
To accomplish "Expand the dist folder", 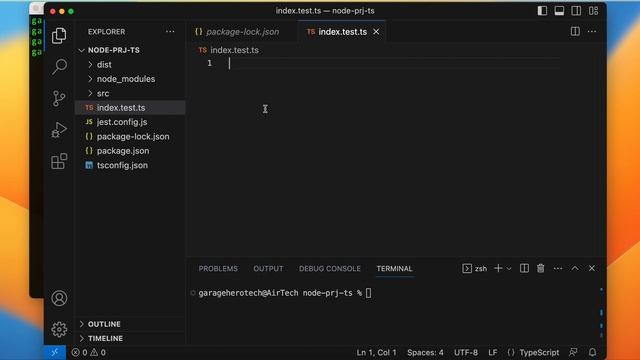I will [x=130, y=64].
